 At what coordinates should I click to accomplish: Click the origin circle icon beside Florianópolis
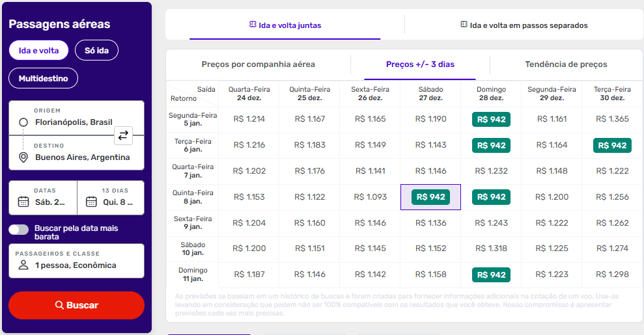click(23, 122)
